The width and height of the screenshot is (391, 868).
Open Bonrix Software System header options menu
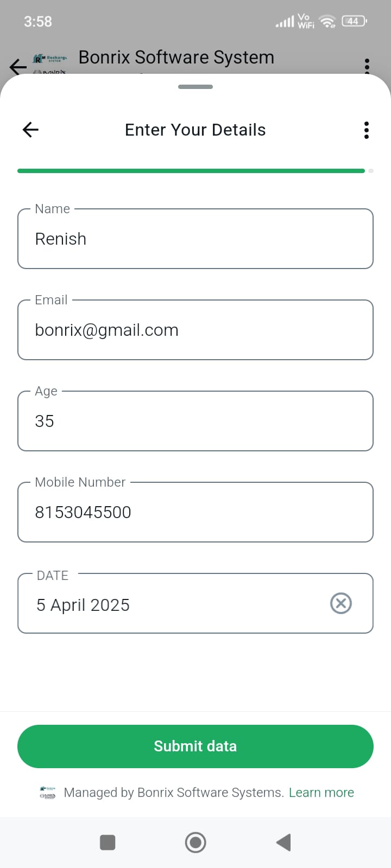(x=367, y=65)
